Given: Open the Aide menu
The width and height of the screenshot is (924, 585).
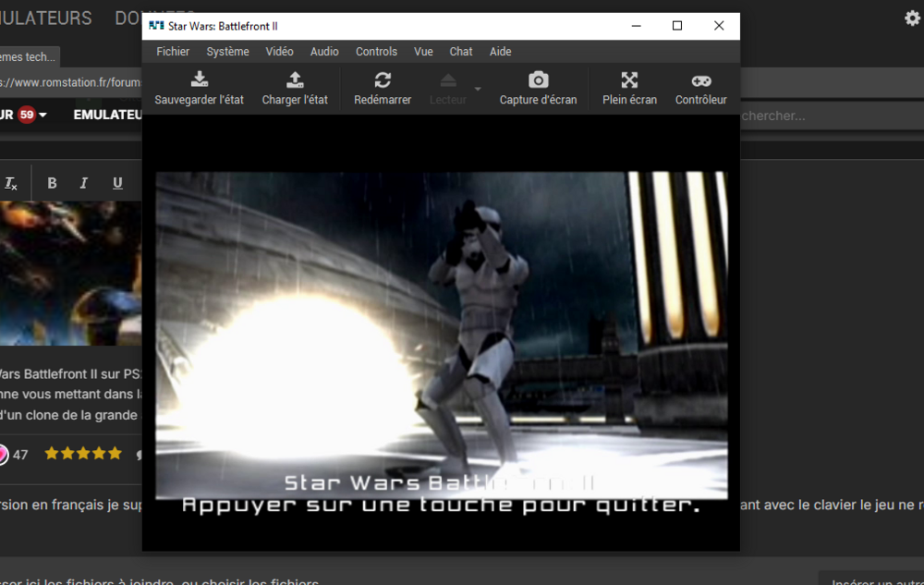Looking at the screenshot, I should coord(500,52).
